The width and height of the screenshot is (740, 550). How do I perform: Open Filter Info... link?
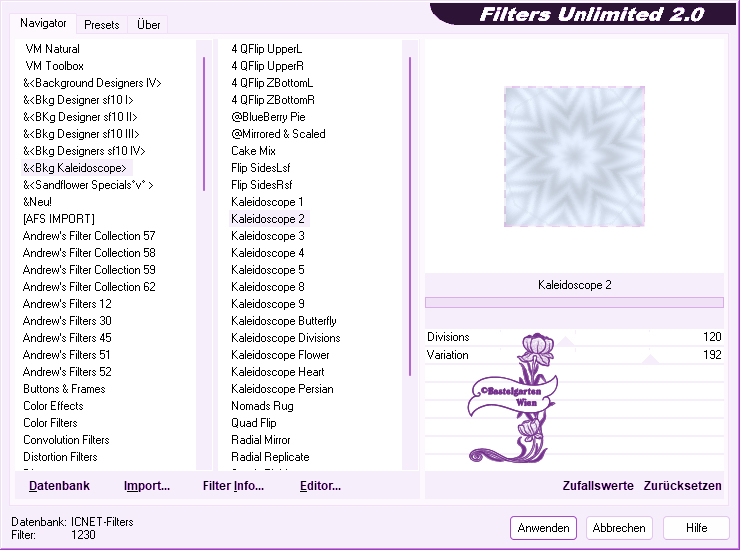click(233, 486)
